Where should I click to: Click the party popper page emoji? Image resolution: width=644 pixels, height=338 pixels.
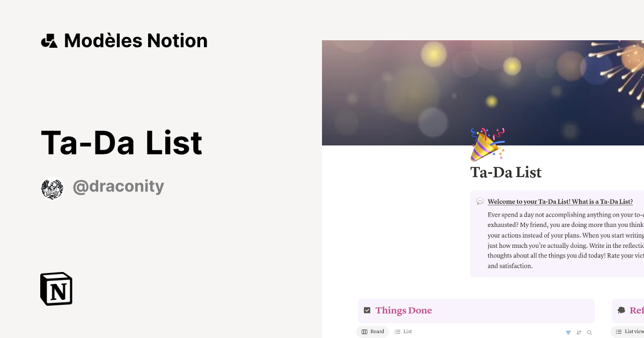[x=486, y=144]
